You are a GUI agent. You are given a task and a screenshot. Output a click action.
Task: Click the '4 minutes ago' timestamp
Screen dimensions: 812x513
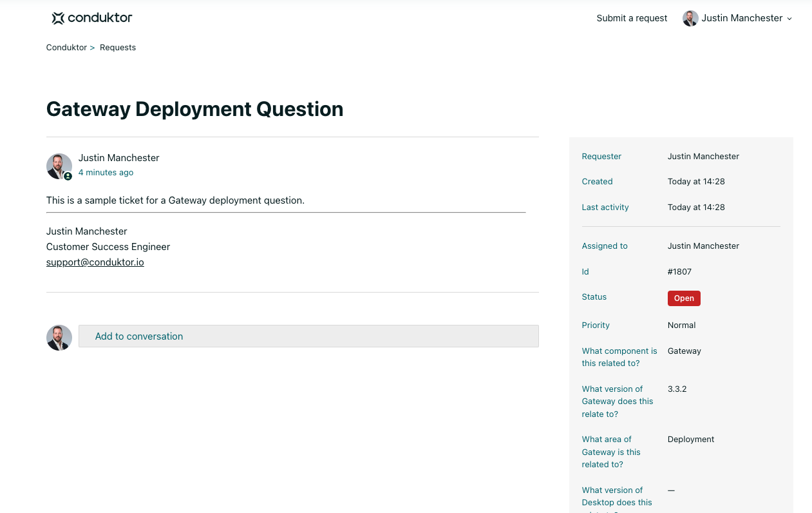[106, 173]
